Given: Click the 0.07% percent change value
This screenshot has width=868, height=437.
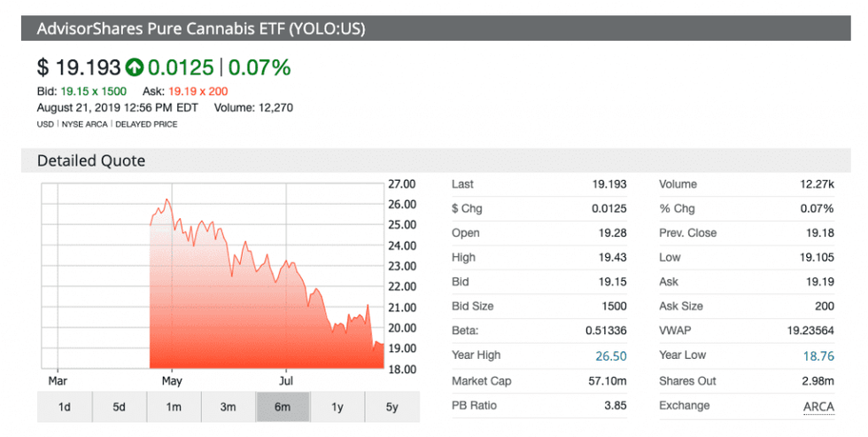Looking at the screenshot, I should [x=260, y=66].
